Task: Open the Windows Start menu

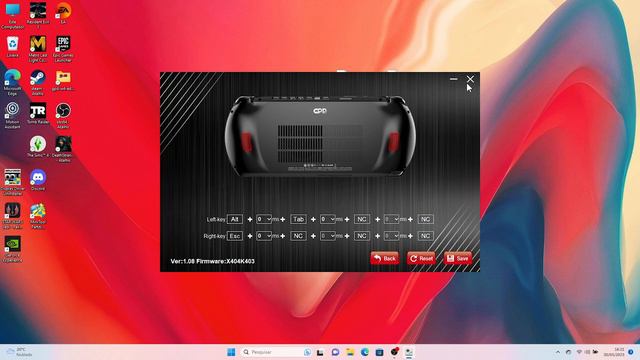Action: [231, 352]
